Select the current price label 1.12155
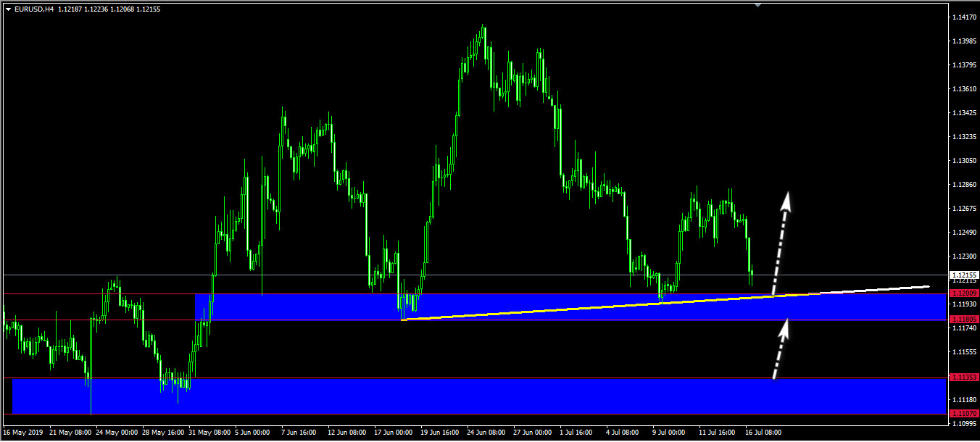The height and width of the screenshot is (442, 980). coord(963,275)
